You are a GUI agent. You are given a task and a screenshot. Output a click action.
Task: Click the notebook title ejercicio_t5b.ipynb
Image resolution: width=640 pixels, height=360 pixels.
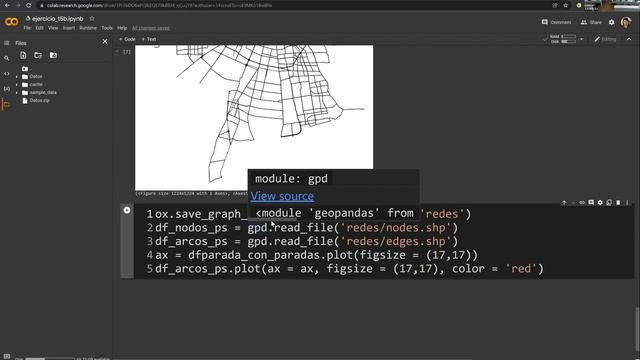58,19
